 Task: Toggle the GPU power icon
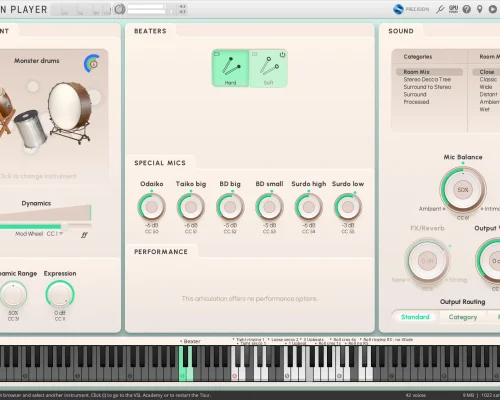point(453,9)
